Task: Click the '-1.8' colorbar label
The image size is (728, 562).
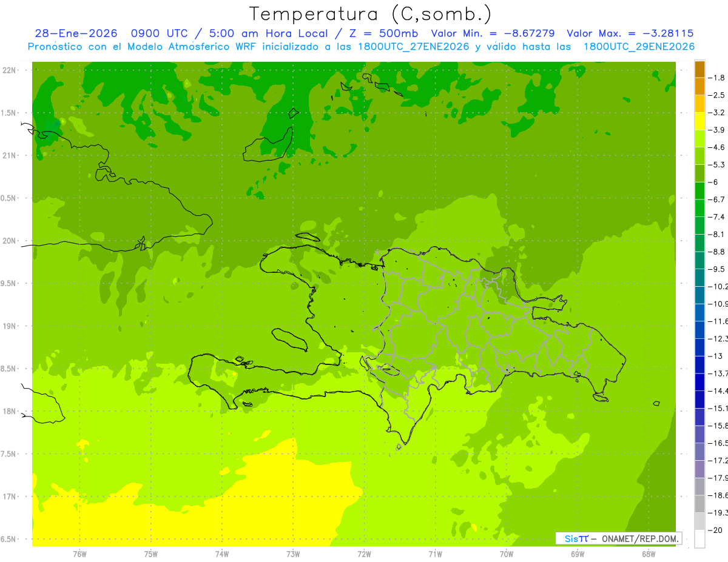Action: (x=716, y=78)
